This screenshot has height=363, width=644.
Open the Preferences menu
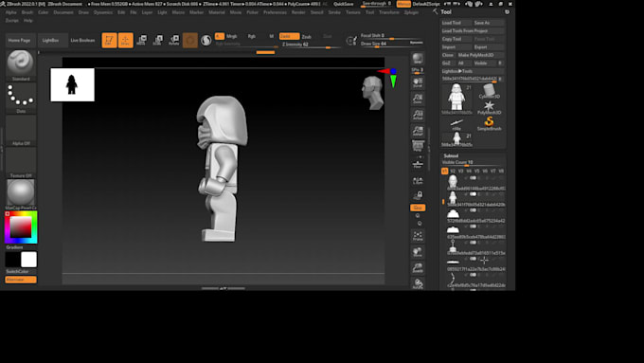point(275,12)
